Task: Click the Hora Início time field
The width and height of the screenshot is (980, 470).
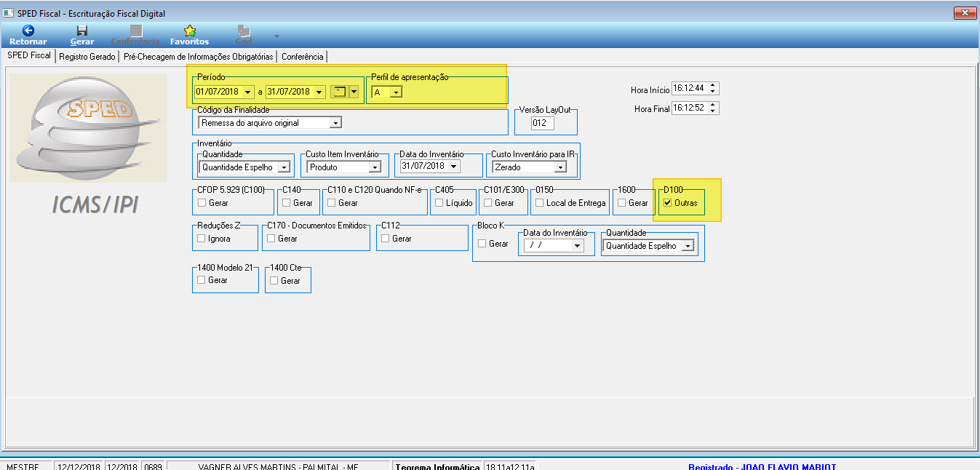Action: (x=690, y=89)
